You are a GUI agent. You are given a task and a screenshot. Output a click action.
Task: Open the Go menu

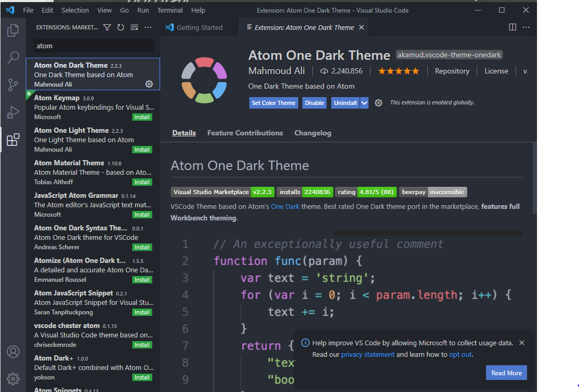[124, 10]
